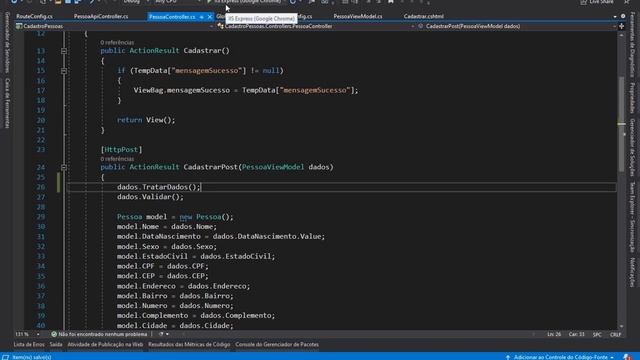Click the notifications icon in status bar
This screenshot has width=640, height=360.
[627, 357]
